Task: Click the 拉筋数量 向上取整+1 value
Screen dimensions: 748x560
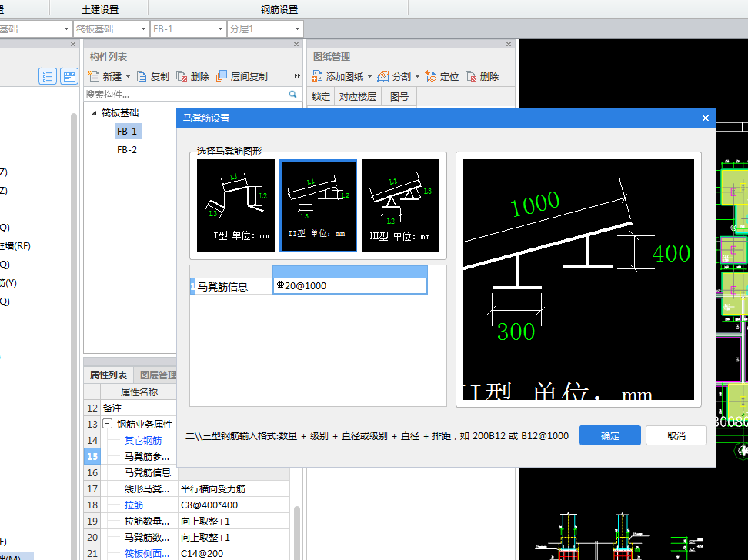Action: [234, 522]
